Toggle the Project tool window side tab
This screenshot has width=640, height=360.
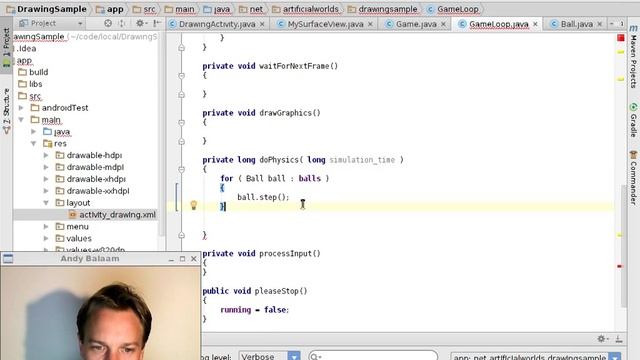(6, 47)
